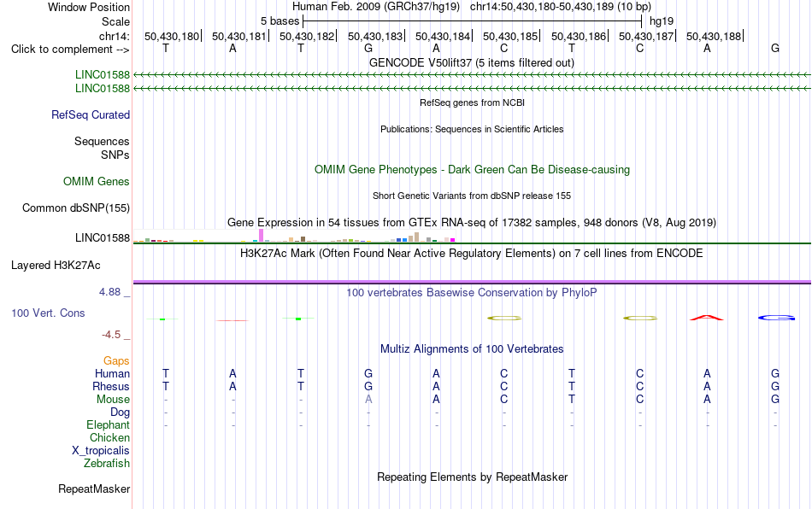This screenshot has width=812, height=509.
Task: Click LINC01588 label beside GTEx bar chart
Action: (102, 238)
